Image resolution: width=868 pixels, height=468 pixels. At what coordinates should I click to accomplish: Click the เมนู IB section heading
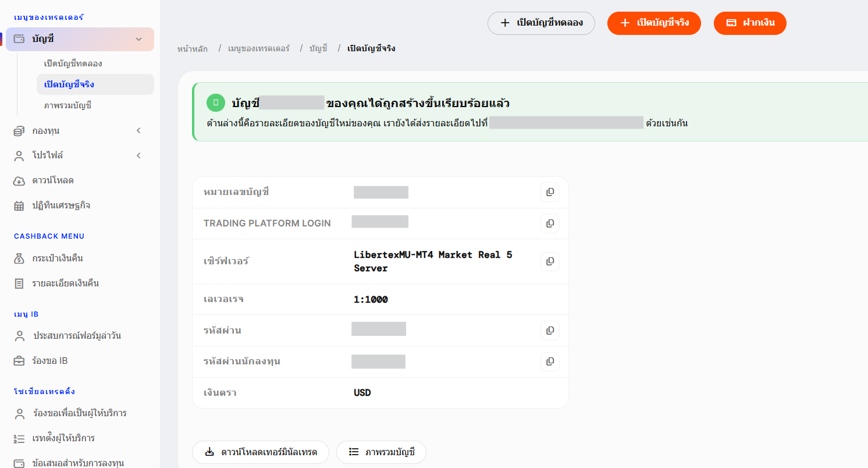tap(26, 314)
